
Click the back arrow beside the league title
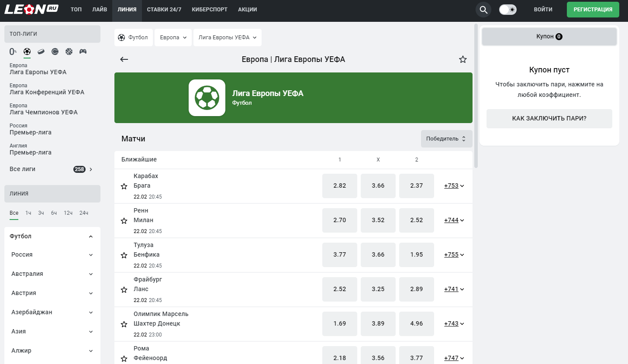(x=124, y=59)
